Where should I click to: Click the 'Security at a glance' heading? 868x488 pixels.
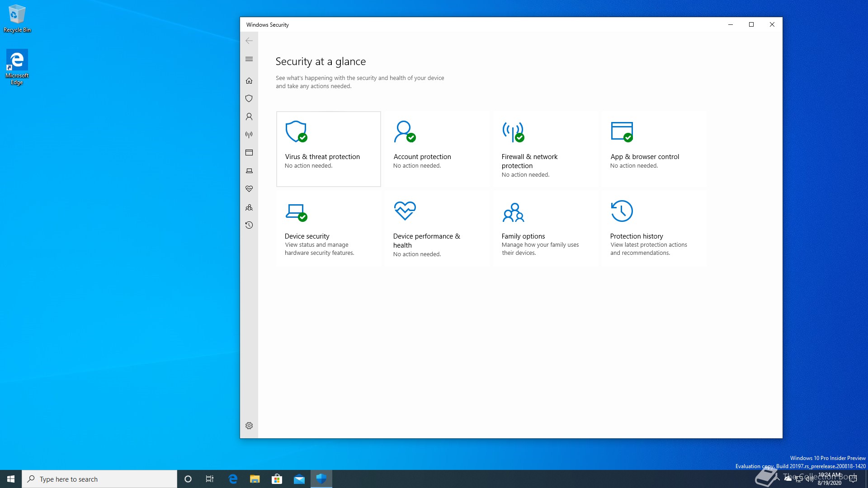[x=321, y=61]
